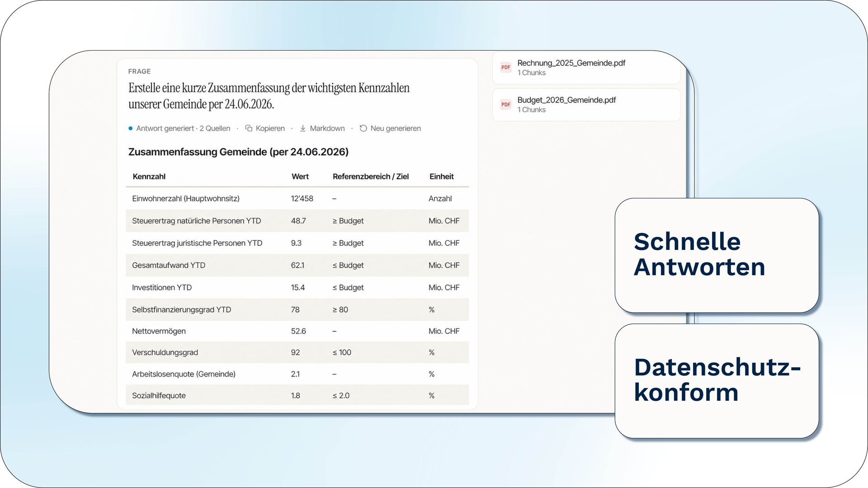868x488 pixels.
Task: Click the value 9.3
Action: coord(296,243)
